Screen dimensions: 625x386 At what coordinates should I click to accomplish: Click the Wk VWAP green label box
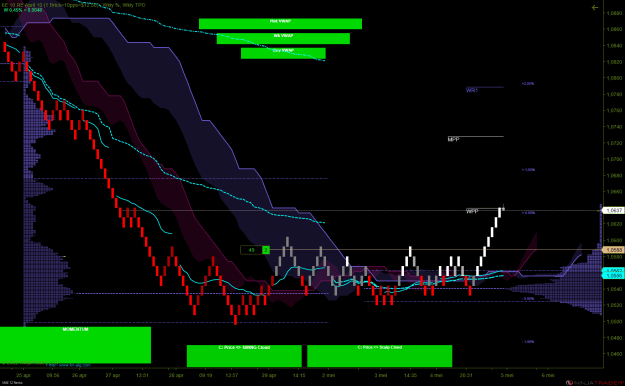283,39
